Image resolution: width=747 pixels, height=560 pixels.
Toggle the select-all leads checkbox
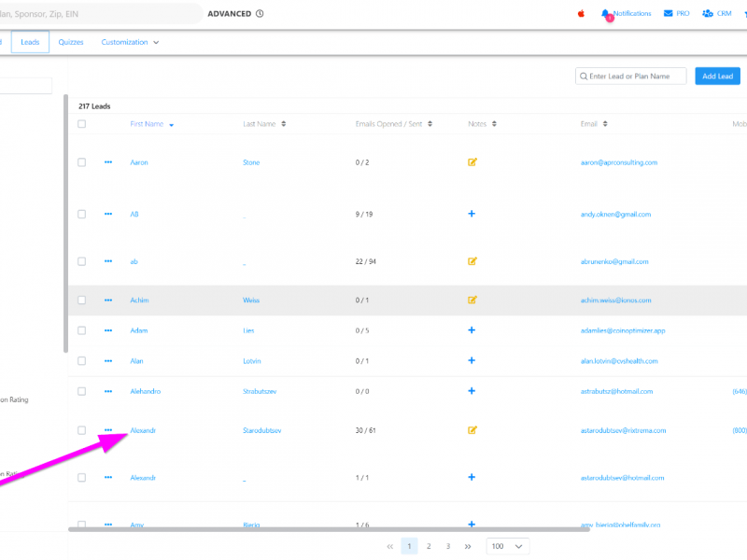(x=82, y=124)
